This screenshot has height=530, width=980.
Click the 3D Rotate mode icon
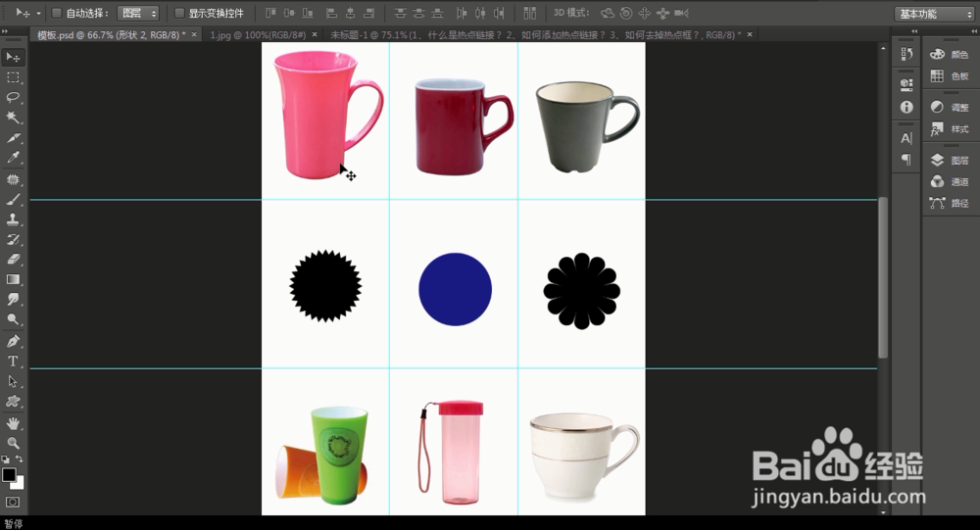click(x=607, y=13)
